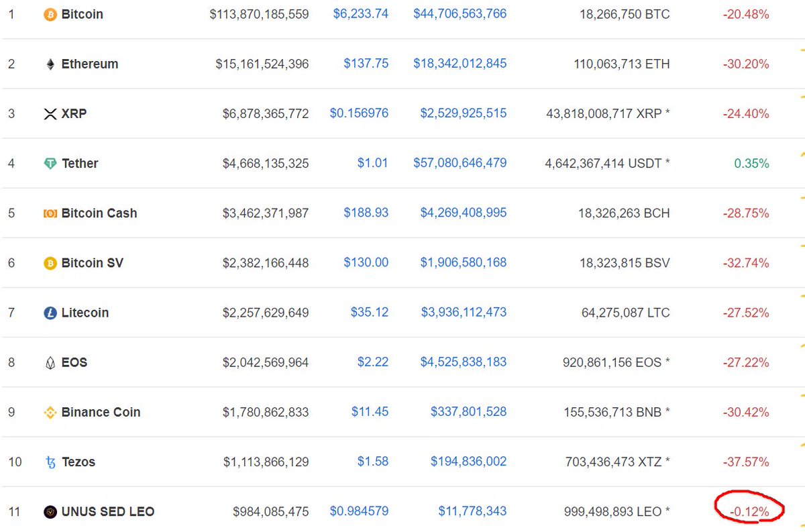Image resolution: width=805 pixels, height=532 pixels.
Task: Select supply 999,498,893 LEO
Action: pyautogui.click(x=616, y=512)
